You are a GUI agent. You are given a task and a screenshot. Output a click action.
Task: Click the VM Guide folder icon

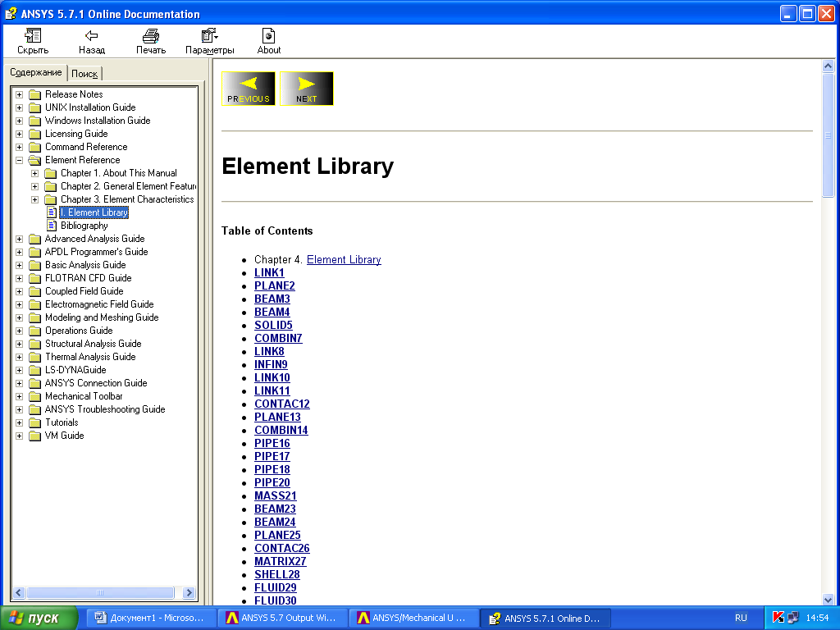[x=34, y=436]
